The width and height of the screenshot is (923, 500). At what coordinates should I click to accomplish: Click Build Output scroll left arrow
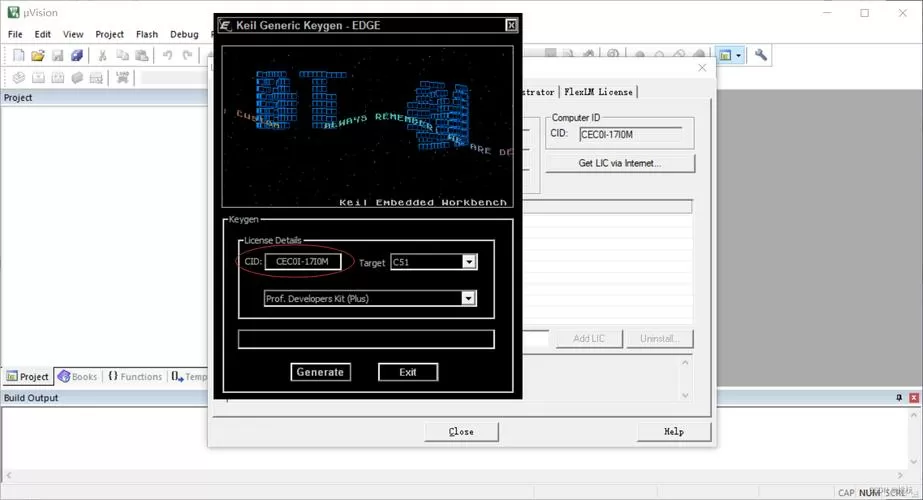(8, 475)
